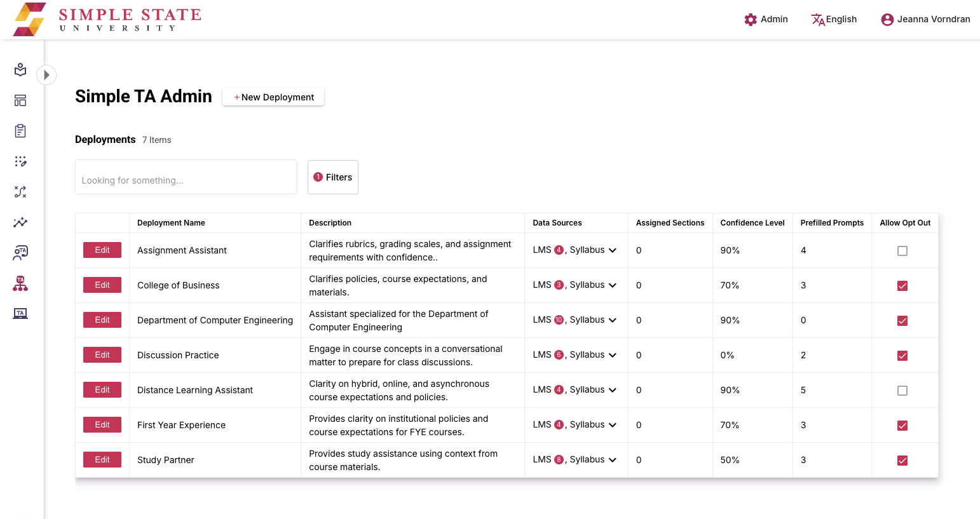
Task: Edit the First Year Experience deployment
Action: pyautogui.click(x=102, y=425)
